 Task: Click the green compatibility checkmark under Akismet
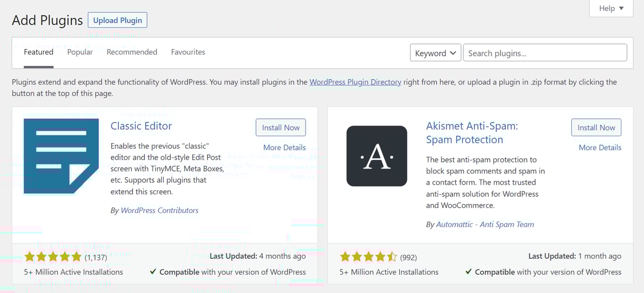click(x=468, y=272)
